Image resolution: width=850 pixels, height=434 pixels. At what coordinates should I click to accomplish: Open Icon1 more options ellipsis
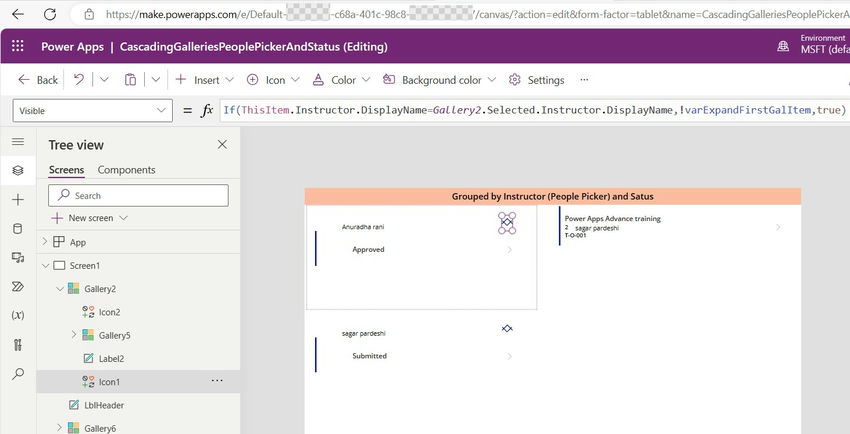click(217, 381)
